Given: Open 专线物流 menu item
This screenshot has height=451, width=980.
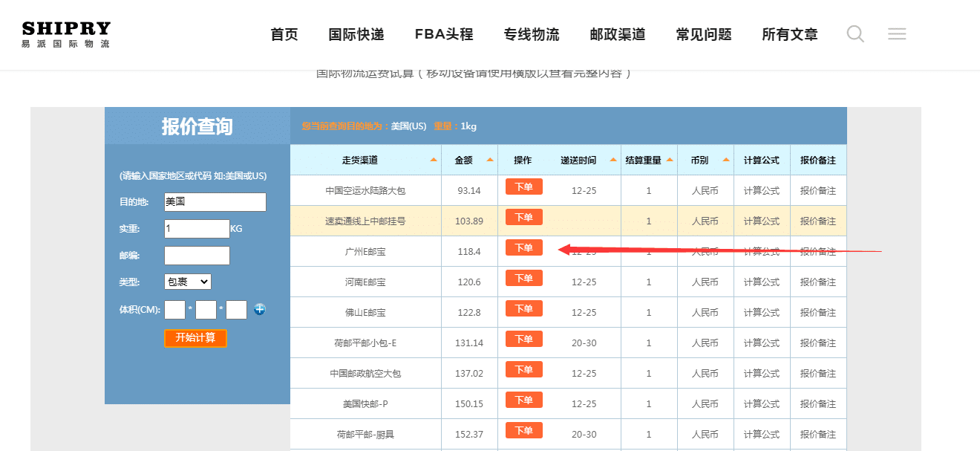Looking at the screenshot, I should click(532, 34).
